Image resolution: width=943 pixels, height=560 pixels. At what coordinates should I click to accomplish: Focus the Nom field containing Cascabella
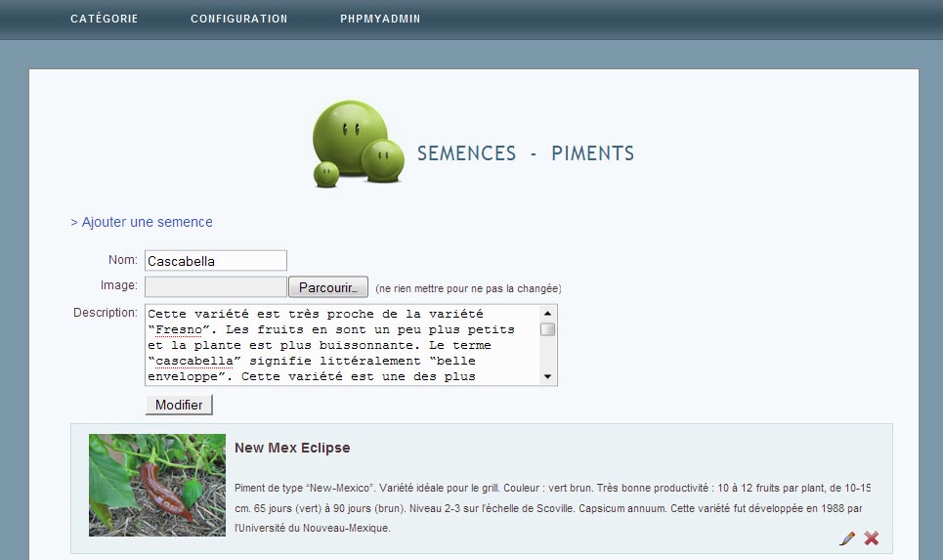tap(216, 261)
